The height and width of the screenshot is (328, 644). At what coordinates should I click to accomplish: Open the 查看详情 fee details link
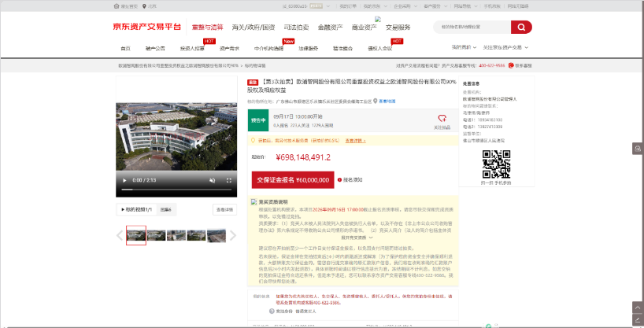point(355,140)
